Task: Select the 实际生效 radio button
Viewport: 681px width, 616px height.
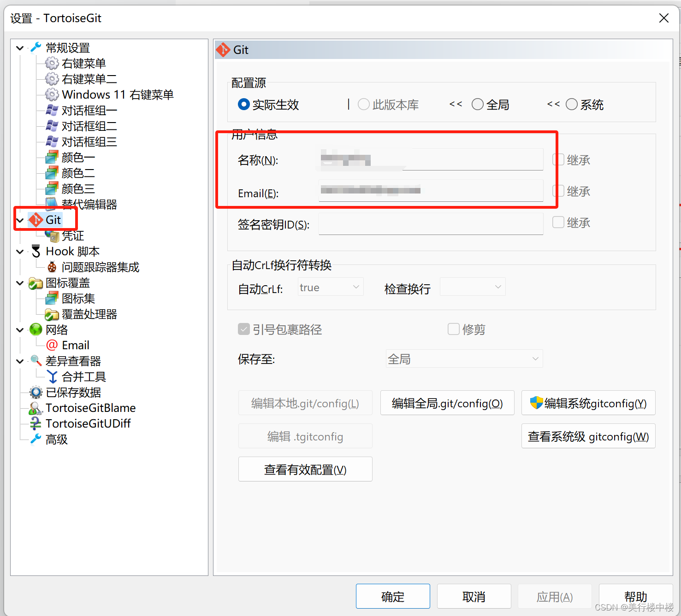Action: coord(244,105)
